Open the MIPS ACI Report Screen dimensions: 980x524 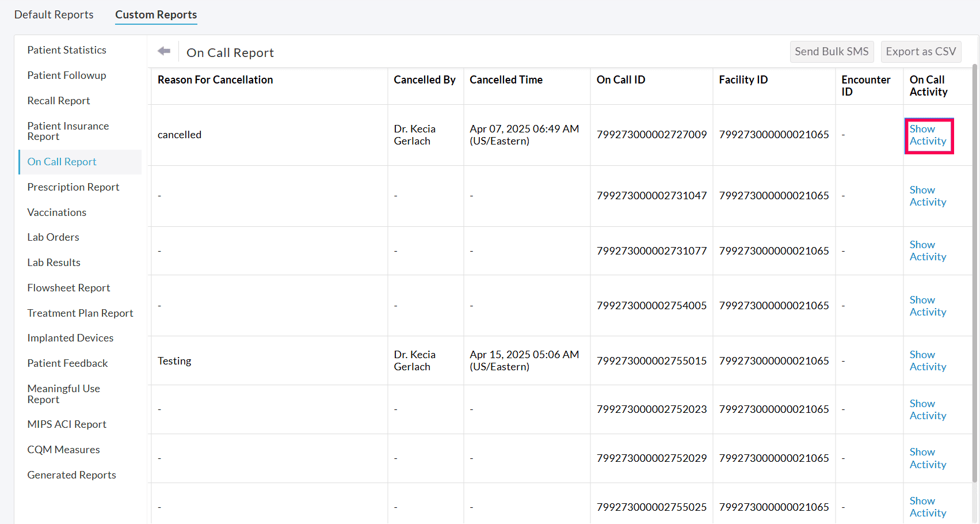[x=67, y=424]
